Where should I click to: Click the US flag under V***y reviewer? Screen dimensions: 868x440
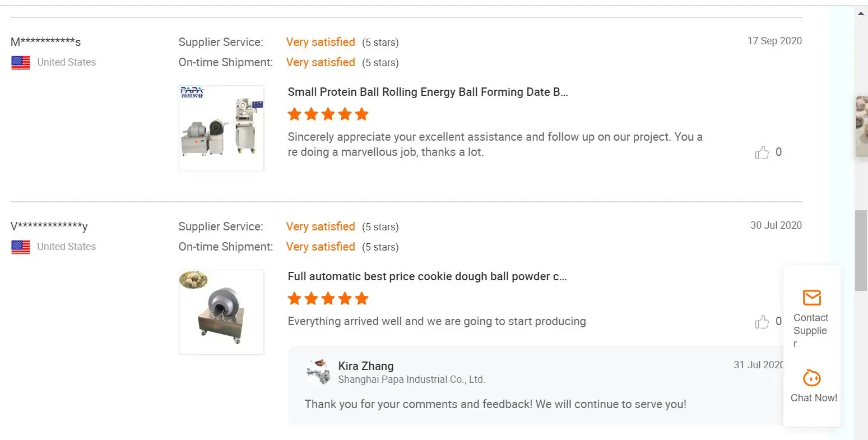[x=21, y=247]
